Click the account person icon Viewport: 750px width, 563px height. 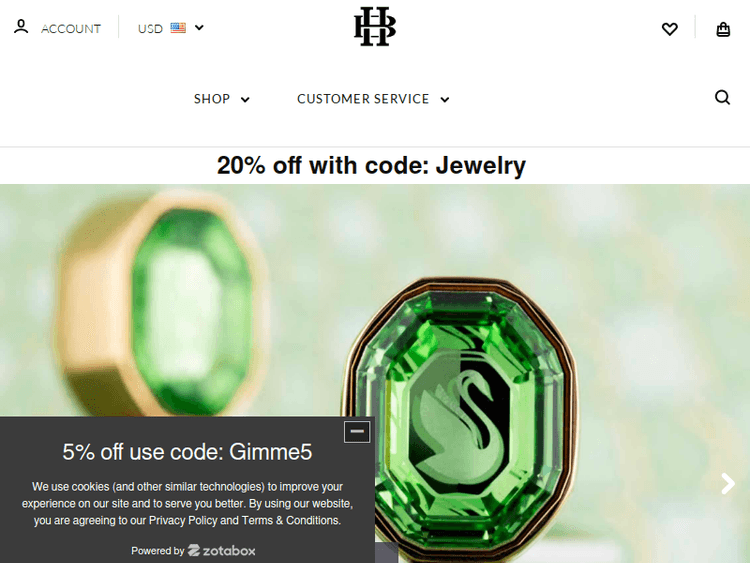coord(21,27)
